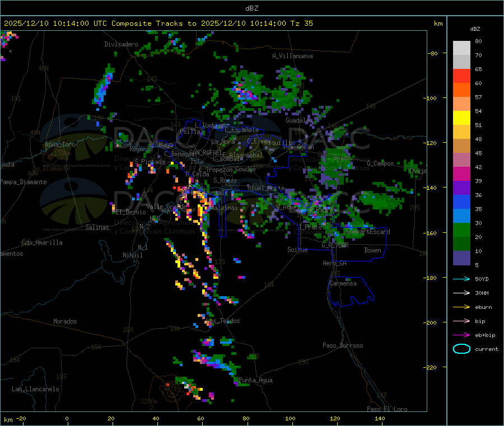The height and width of the screenshot is (426, 504).
Task: Click the green echo cluster near A_Villanueva
Action: pyautogui.click(x=290, y=90)
